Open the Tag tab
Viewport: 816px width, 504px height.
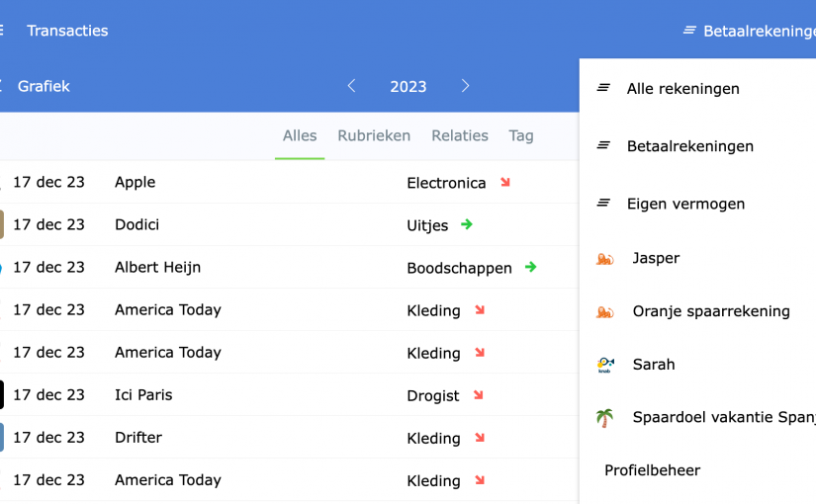(521, 136)
